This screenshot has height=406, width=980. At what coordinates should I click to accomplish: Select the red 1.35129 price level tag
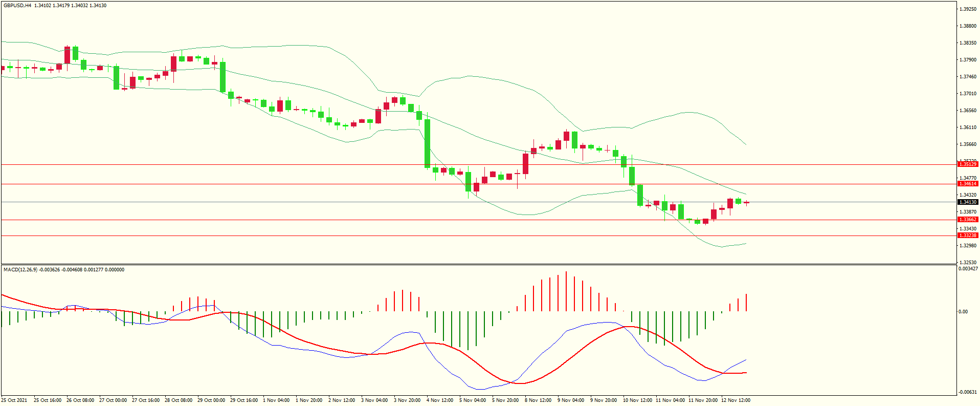pos(967,164)
